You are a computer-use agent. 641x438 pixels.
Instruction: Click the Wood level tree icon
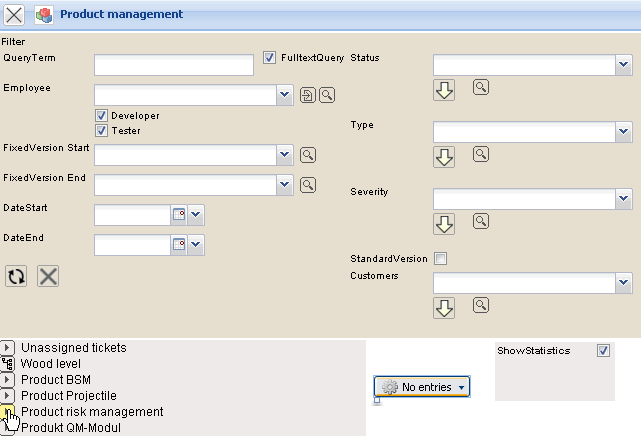(x=8, y=364)
